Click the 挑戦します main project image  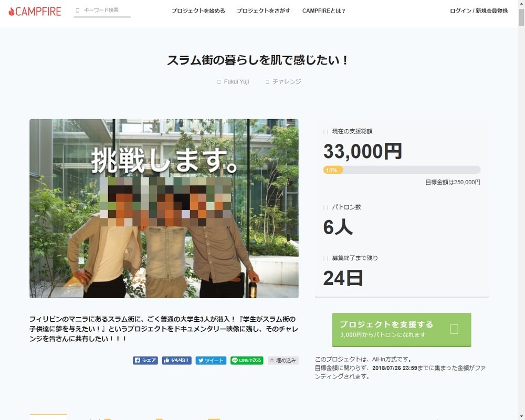click(x=164, y=208)
